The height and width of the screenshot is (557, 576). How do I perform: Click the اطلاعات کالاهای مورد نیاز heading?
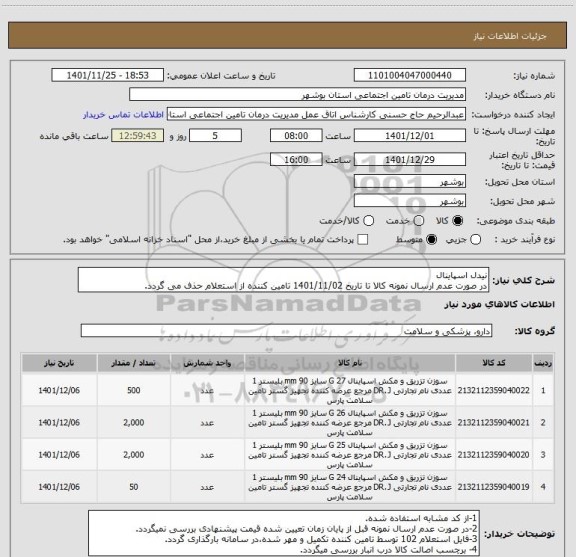coord(500,305)
